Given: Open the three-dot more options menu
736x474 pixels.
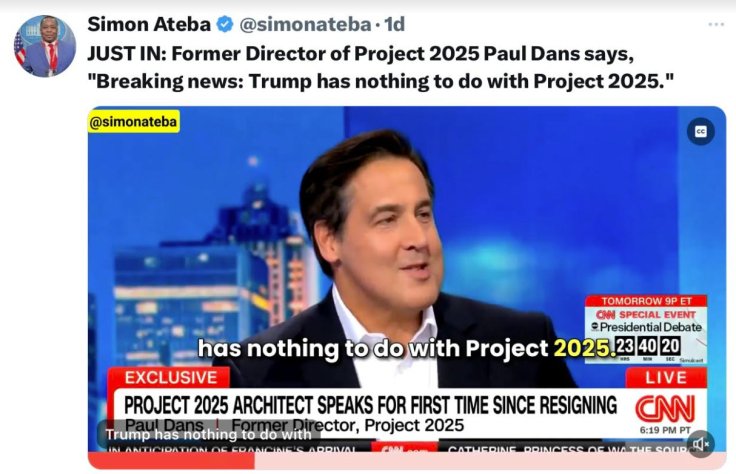Looking at the screenshot, I should (716, 24).
